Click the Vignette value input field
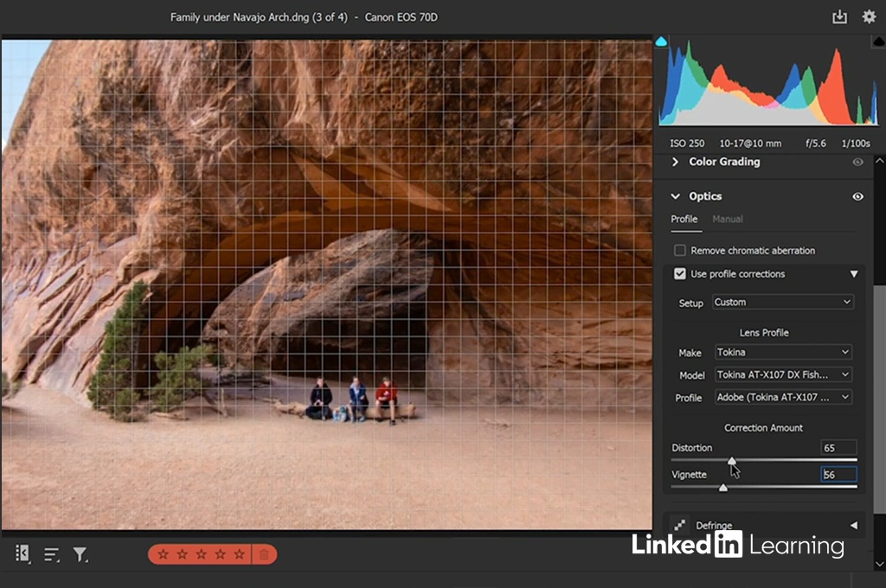The width and height of the screenshot is (886, 588). click(838, 475)
